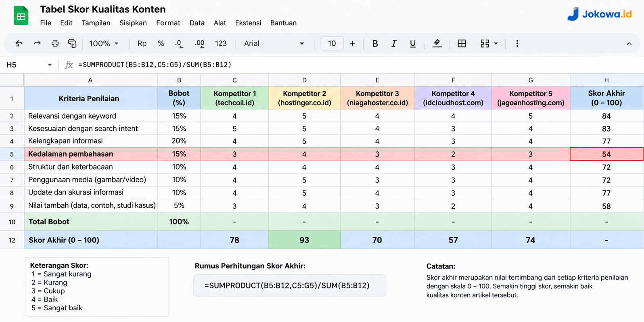Click the merge cells icon

pos(485,44)
